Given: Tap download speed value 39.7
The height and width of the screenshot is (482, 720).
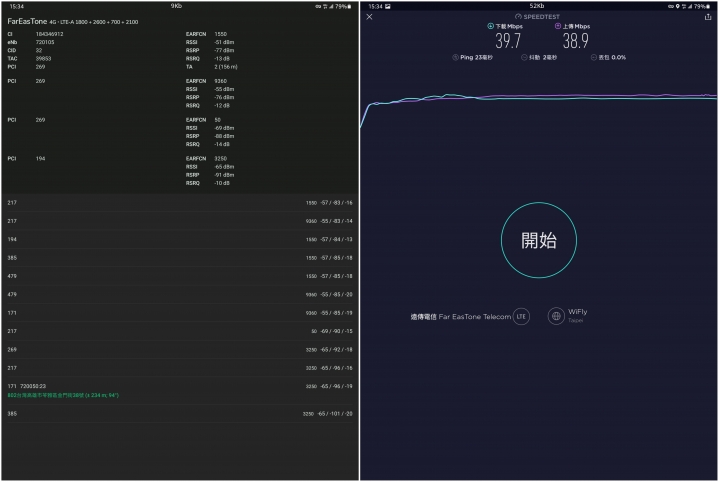Looking at the screenshot, I should (x=508, y=41).
